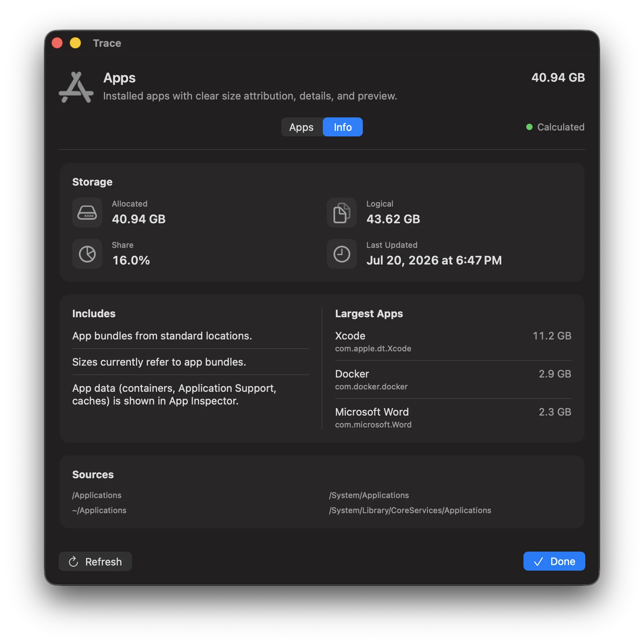644x644 pixels.
Task: Click the /Applications source path
Action: 97,495
